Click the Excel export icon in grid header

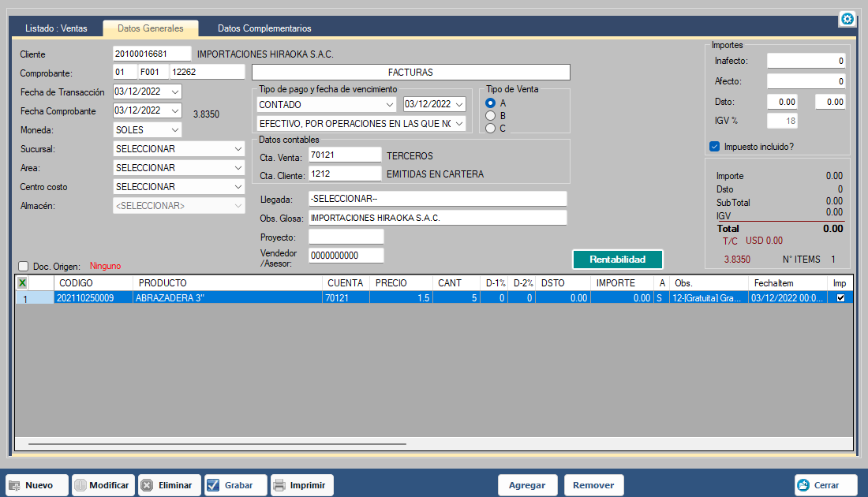click(x=22, y=282)
